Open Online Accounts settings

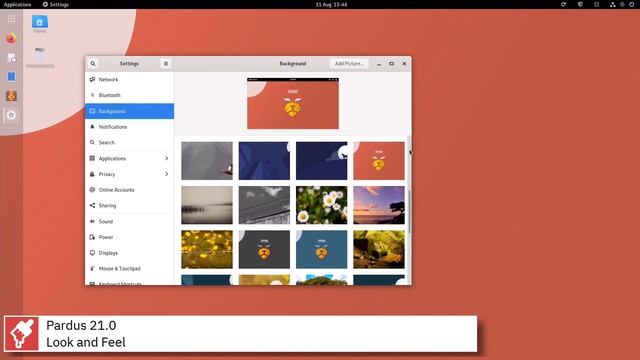click(x=129, y=190)
